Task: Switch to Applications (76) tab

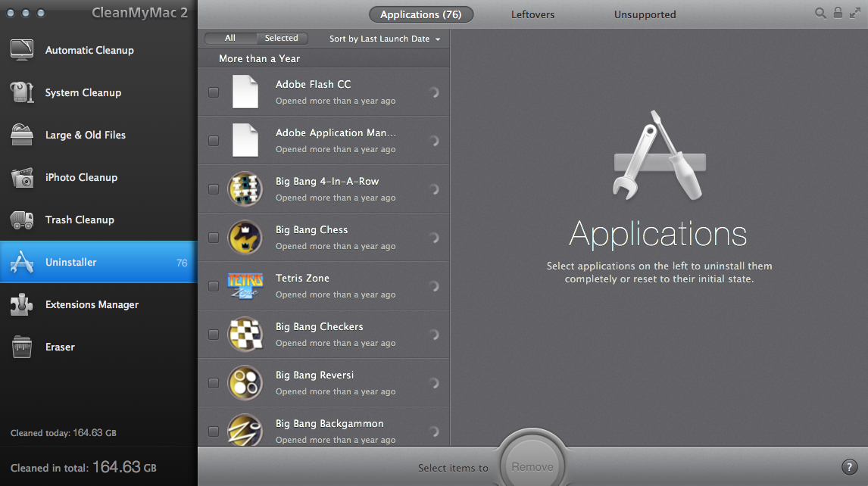Action: click(x=420, y=14)
